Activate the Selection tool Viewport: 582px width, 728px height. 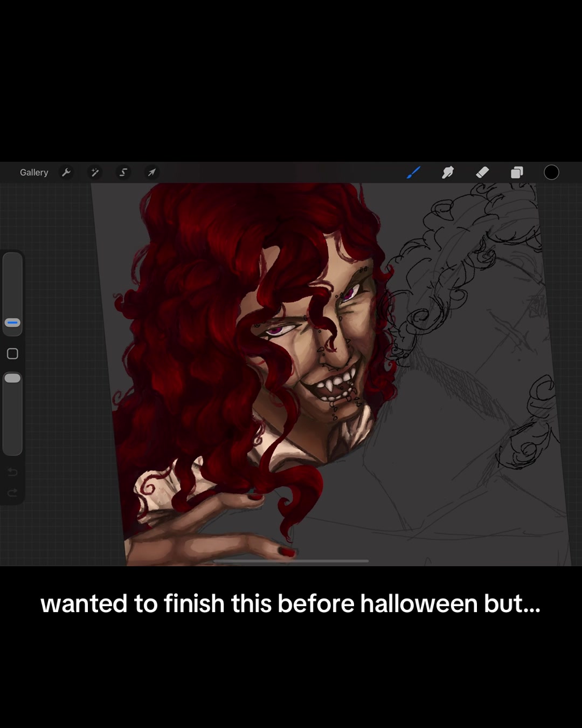click(123, 173)
